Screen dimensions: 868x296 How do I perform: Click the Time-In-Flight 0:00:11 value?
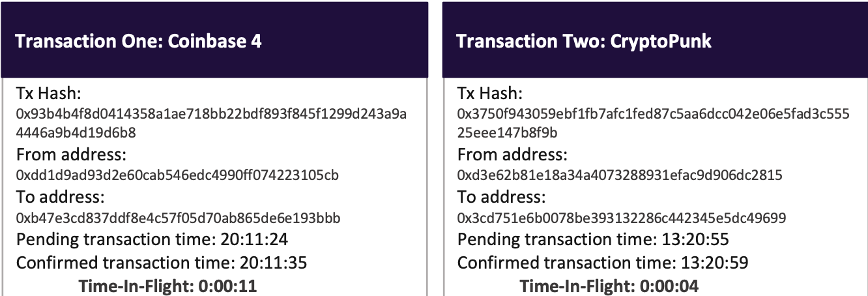pyautogui.click(x=228, y=286)
